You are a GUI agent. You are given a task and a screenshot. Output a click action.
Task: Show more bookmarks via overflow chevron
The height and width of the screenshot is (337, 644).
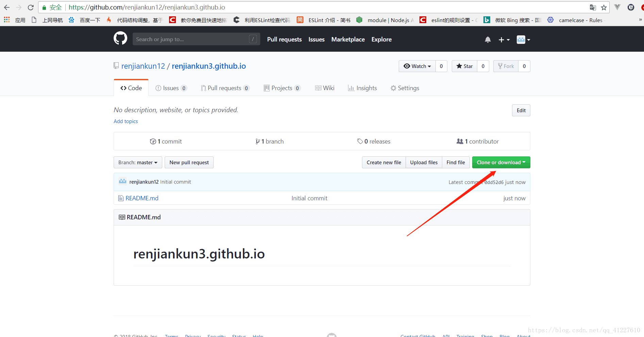640,20
